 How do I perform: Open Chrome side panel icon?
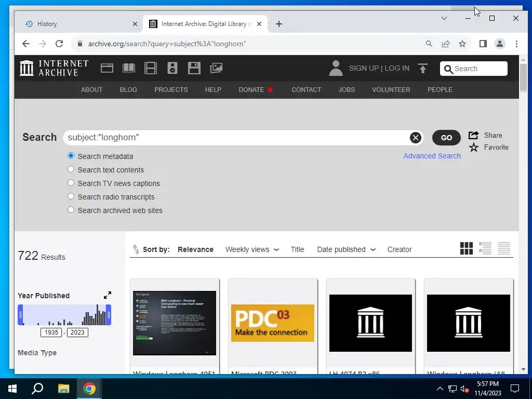coord(483,44)
